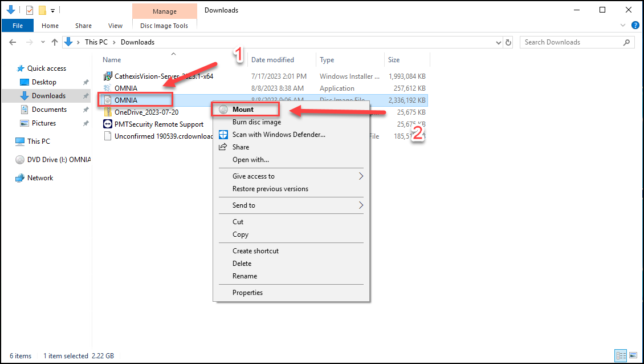Click the New folder quick access icon

[x=42, y=10]
